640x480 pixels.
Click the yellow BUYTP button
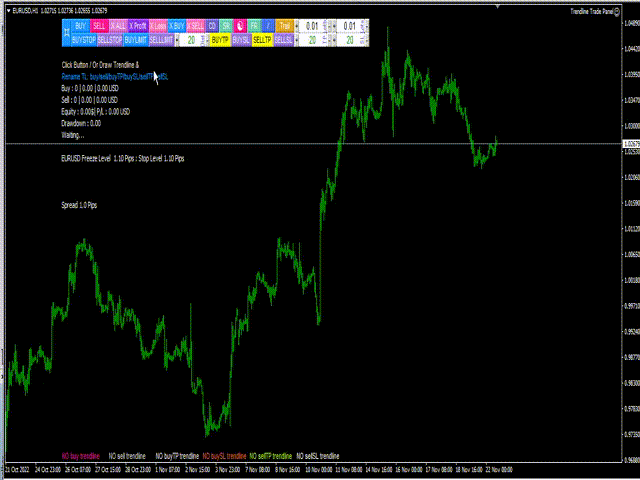tap(220, 40)
